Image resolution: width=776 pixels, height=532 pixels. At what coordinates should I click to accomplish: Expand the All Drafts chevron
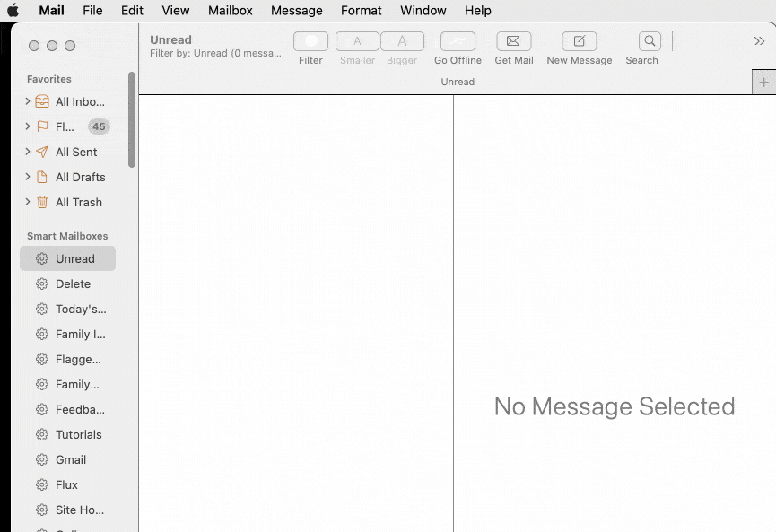pyautogui.click(x=28, y=176)
